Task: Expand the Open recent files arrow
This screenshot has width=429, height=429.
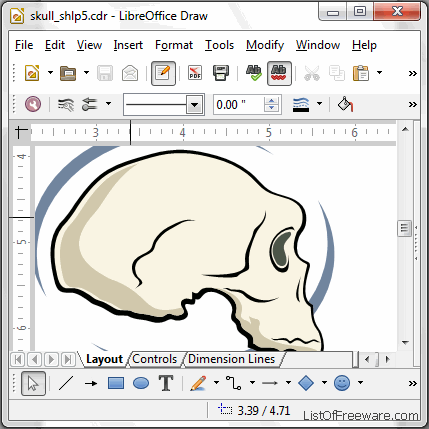Action: [86, 72]
